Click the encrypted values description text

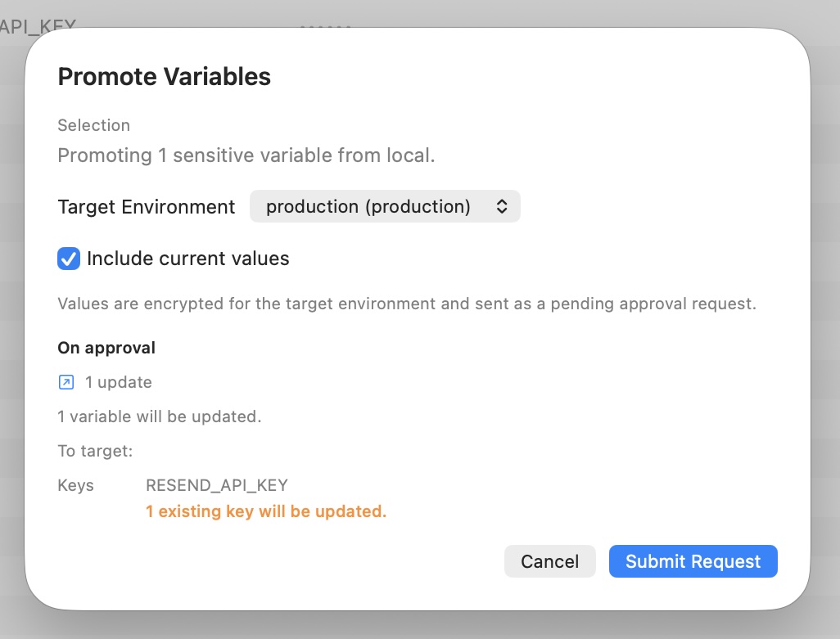click(407, 304)
